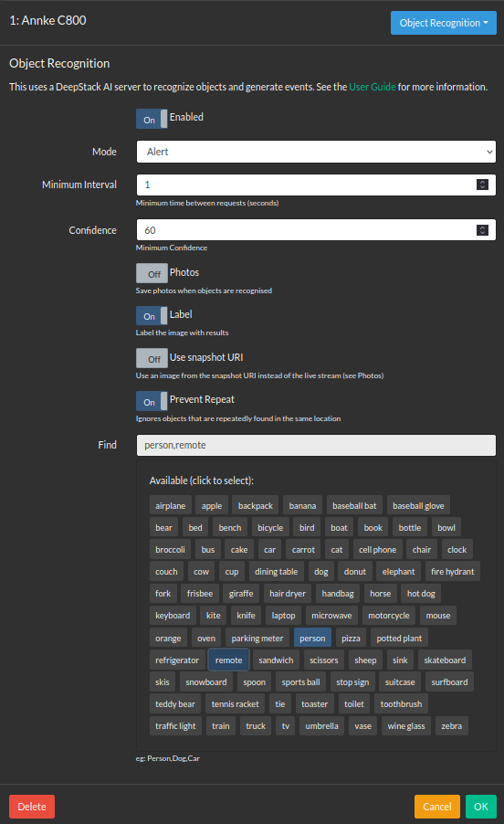The height and width of the screenshot is (824, 504).
Task: Click the Confidence input field
Action: [316, 230]
